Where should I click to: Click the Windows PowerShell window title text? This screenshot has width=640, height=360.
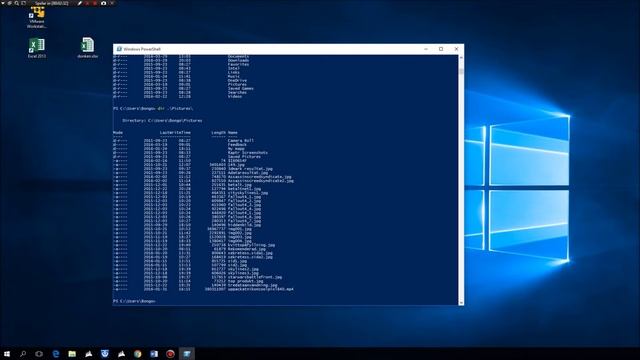[142, 49]
